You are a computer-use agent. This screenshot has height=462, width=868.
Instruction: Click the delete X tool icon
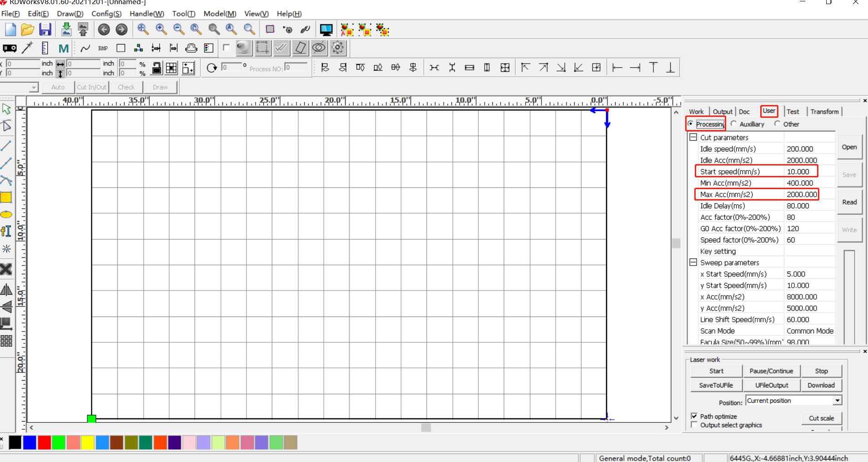pos(6,269)
